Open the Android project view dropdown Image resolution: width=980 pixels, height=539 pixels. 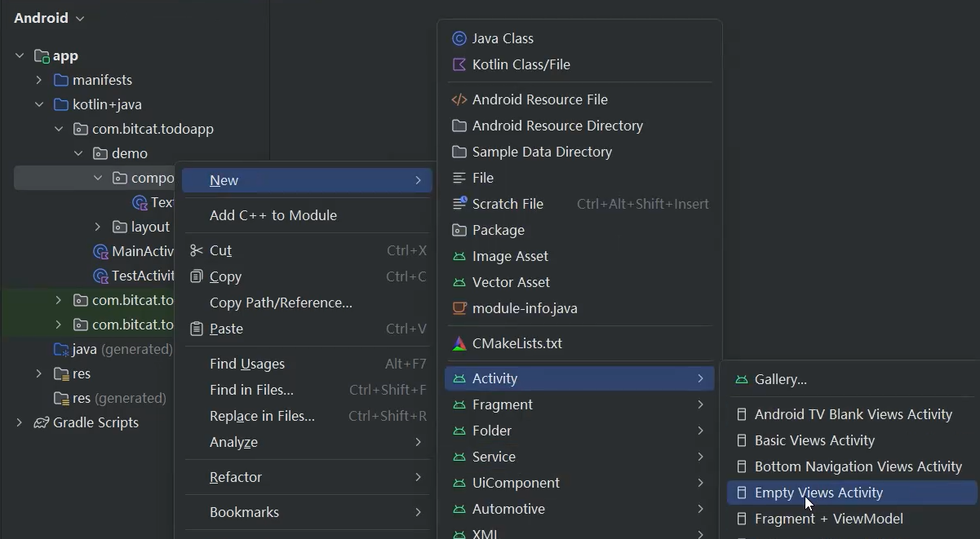click(49, 18)
